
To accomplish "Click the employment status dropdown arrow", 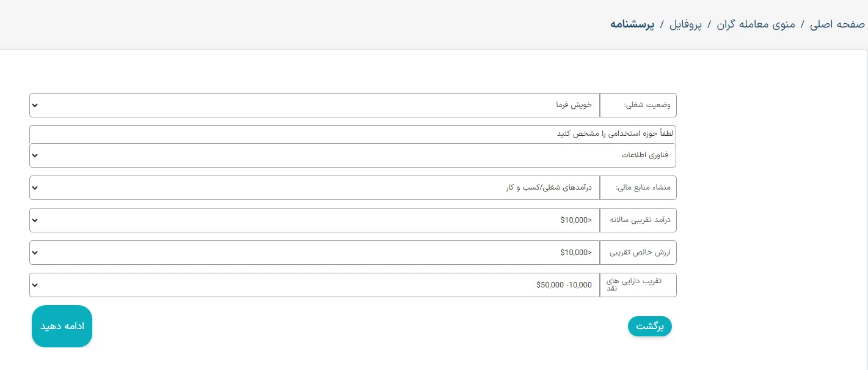I will pos(35,105).
